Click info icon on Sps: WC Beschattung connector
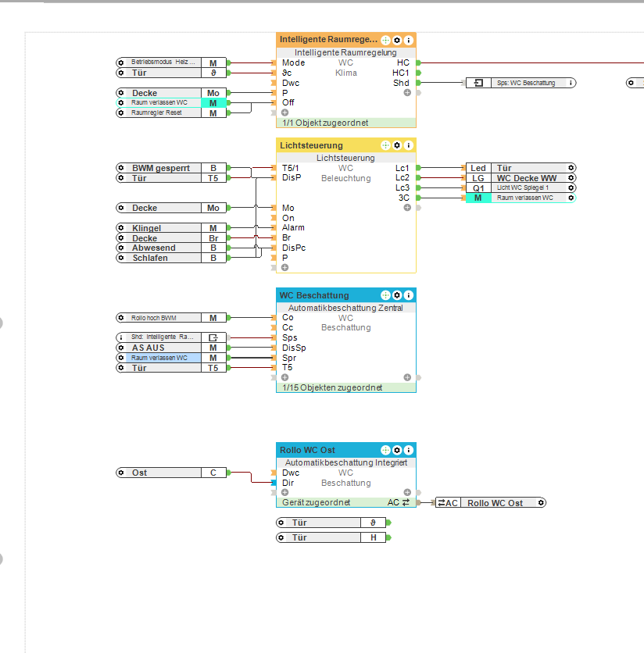The height and width of the screenshot is (653, 644). pyautogui.click(x=571, y=83)
